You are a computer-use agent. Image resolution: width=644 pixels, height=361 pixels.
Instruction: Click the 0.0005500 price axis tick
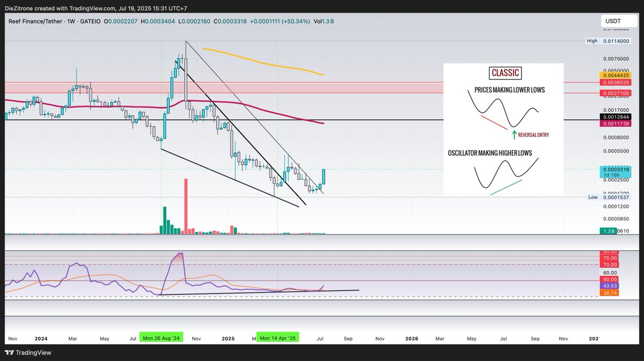[616, 152]
